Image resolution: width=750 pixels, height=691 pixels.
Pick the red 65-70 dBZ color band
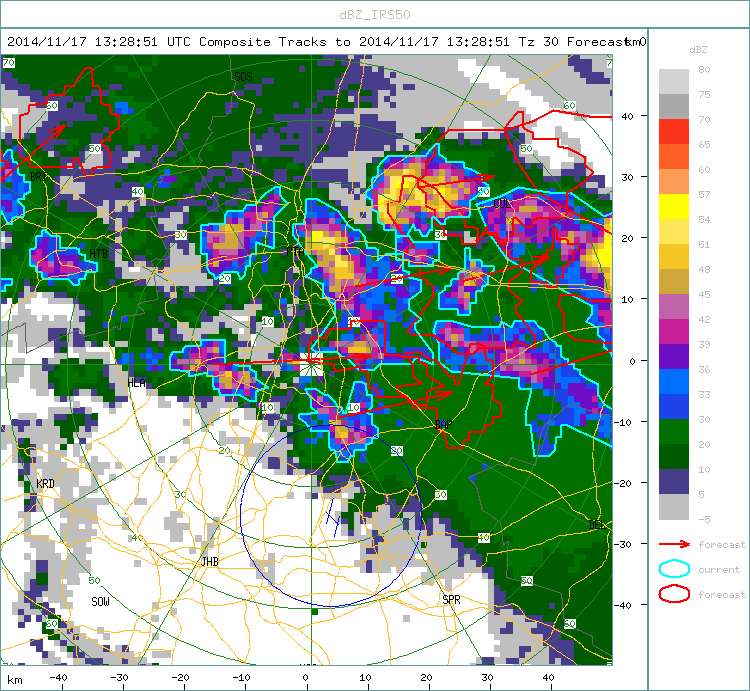click(x=673, y=132)
